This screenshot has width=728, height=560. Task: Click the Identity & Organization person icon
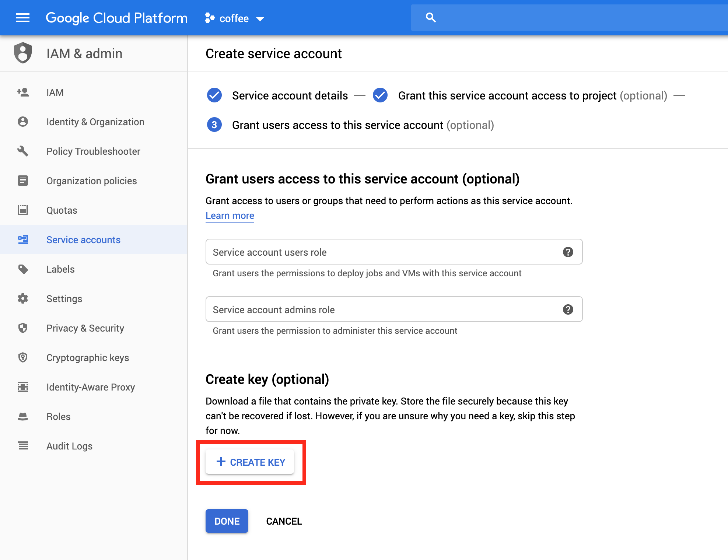(x=23, y=122)
